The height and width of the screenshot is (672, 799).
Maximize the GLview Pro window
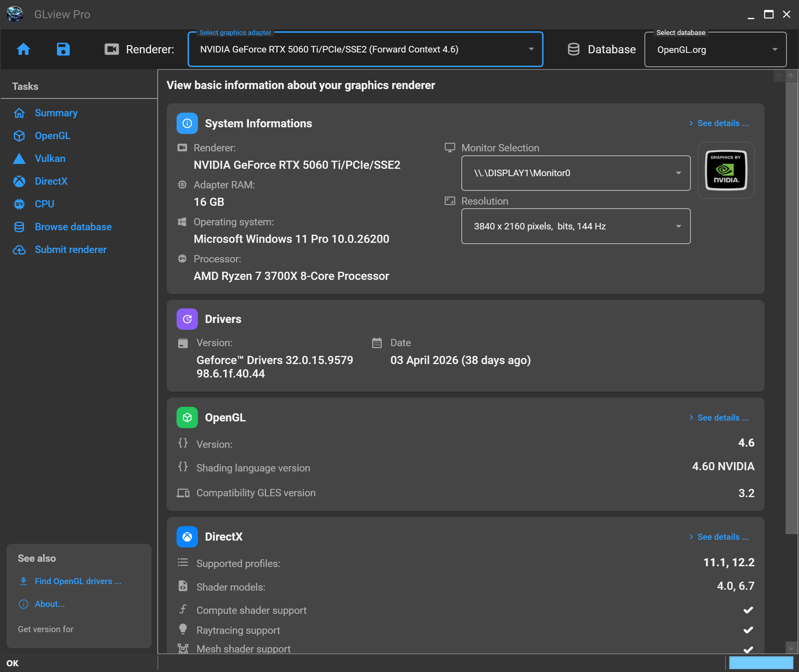[x=769, y=14]
